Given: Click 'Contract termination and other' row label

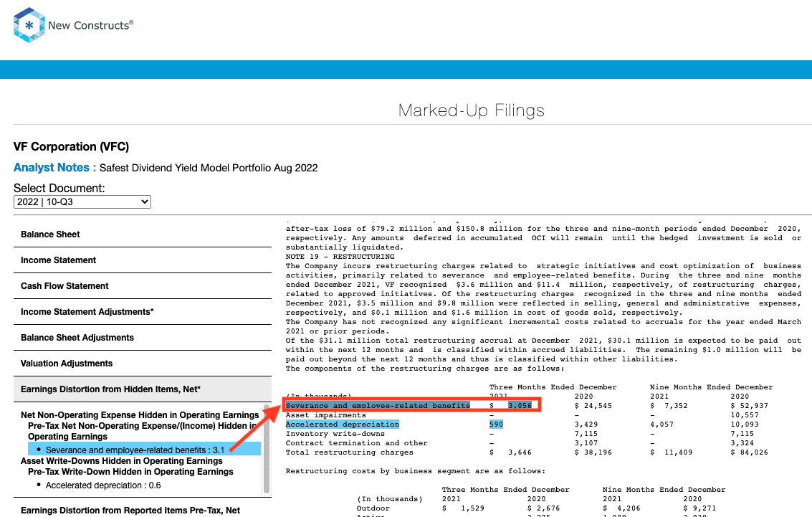Looking at the screenshot, I should [357, 443].
